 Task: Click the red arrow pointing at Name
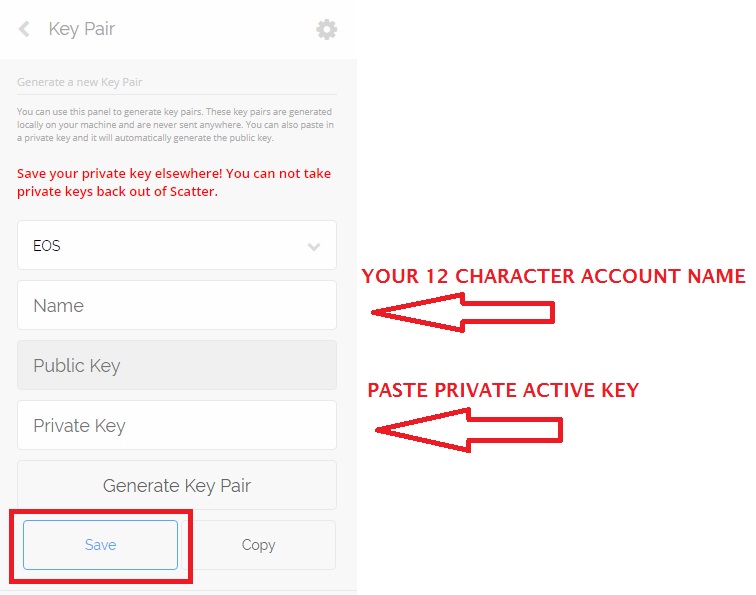tap(463, 312)
